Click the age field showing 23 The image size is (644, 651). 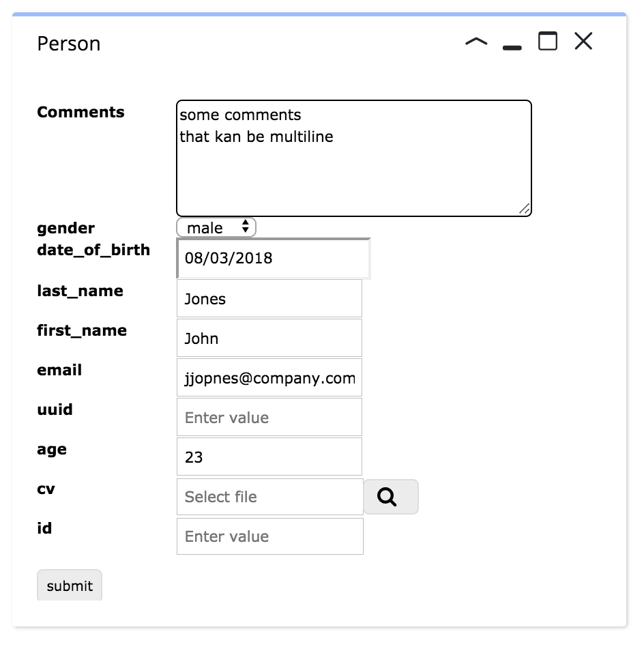(x=269, y=457)
